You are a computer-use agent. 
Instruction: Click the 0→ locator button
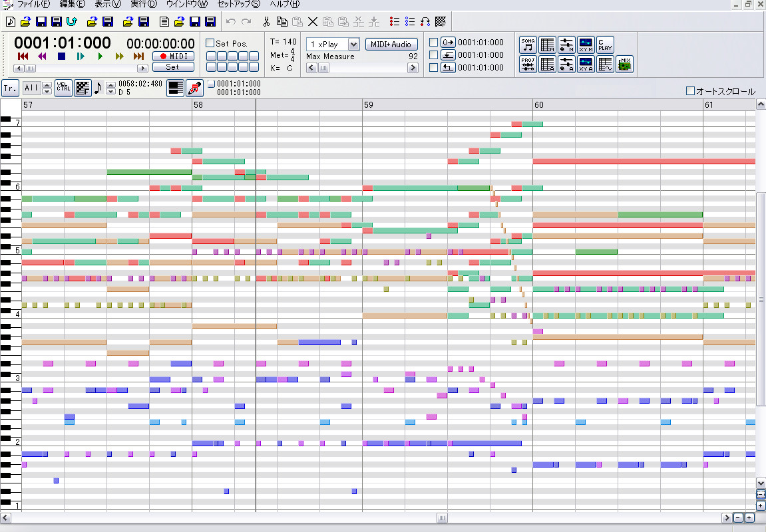pyautogui.click(x=448, y=43)
